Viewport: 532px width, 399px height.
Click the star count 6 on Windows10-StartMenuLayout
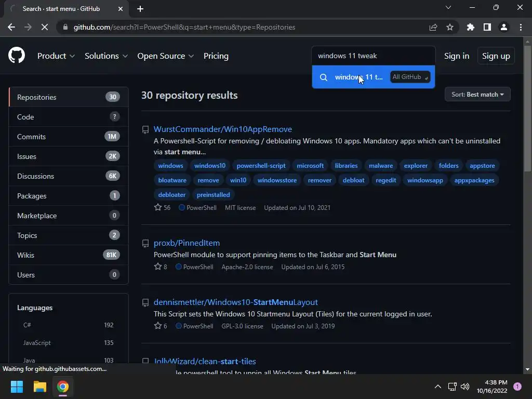click(x=161, y=326)
